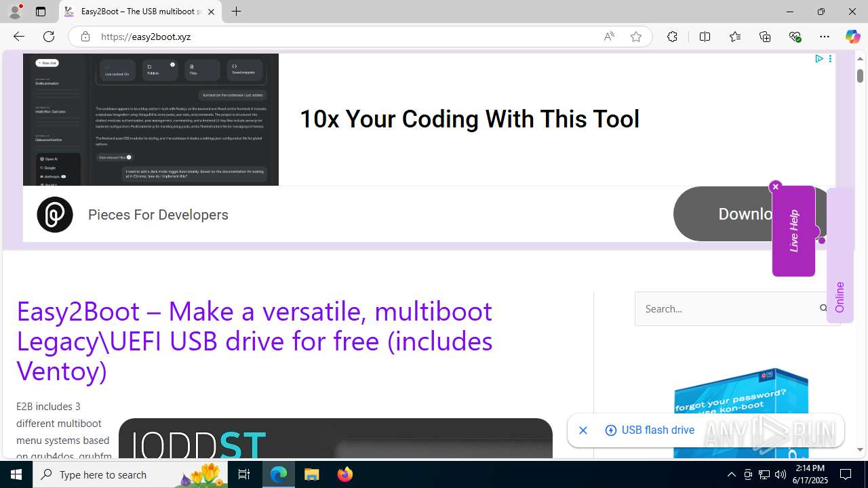Click the kon-boot product box image
Image resolution: width=868 pixels, height=488 pixels.
pos(741,413)
